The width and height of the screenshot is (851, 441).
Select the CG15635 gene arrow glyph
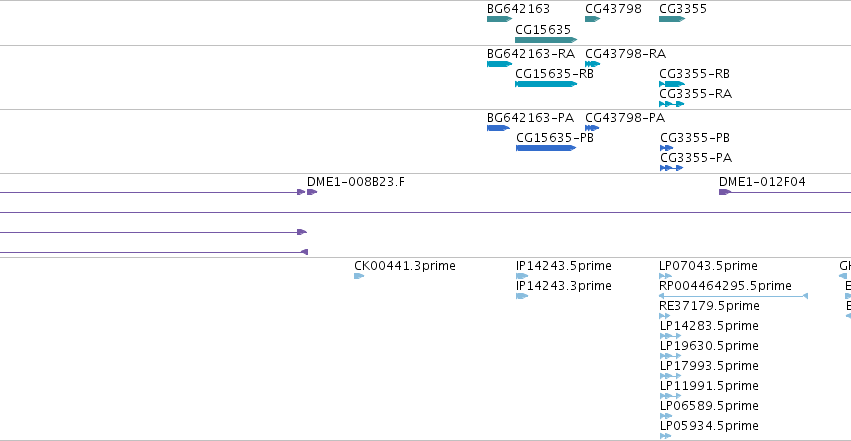pos(546,40)
